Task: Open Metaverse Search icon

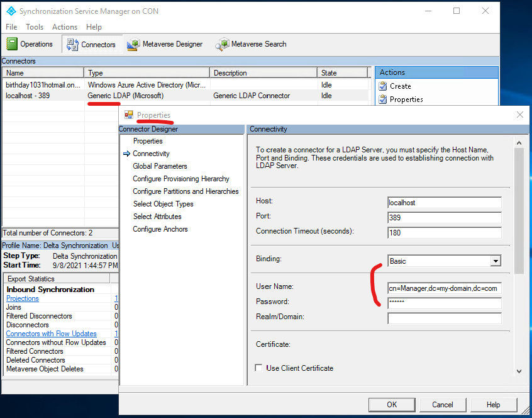Action: point(222,45)
